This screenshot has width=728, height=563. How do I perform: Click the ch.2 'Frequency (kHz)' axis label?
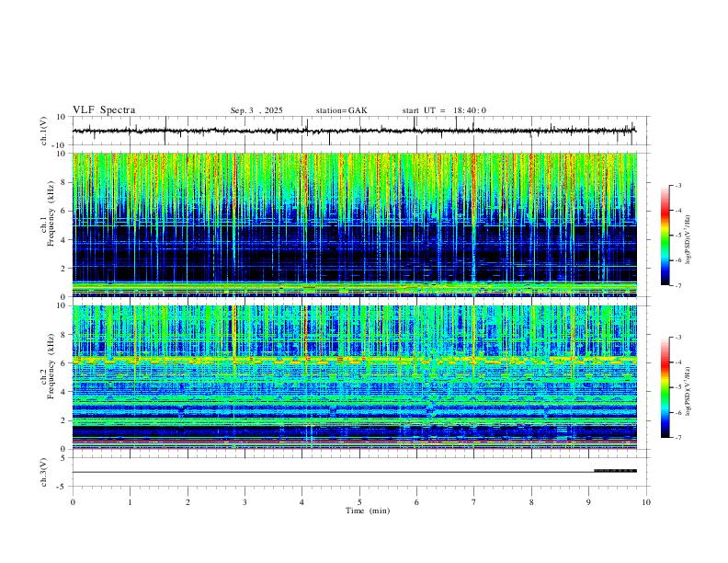tap(51, 366)
